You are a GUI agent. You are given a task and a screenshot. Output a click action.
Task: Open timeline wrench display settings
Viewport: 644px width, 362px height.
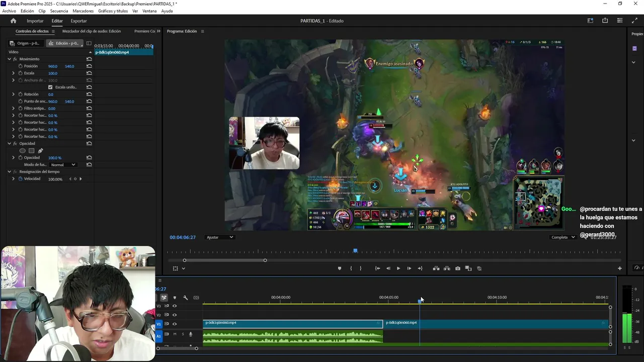tap(185, 298)
